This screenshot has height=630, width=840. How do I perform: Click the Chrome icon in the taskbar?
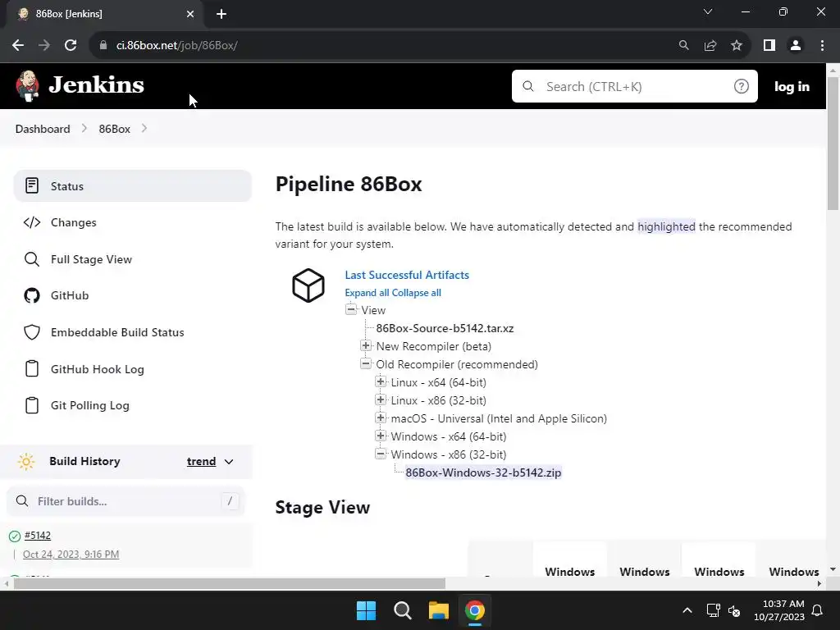coord(475,610)
